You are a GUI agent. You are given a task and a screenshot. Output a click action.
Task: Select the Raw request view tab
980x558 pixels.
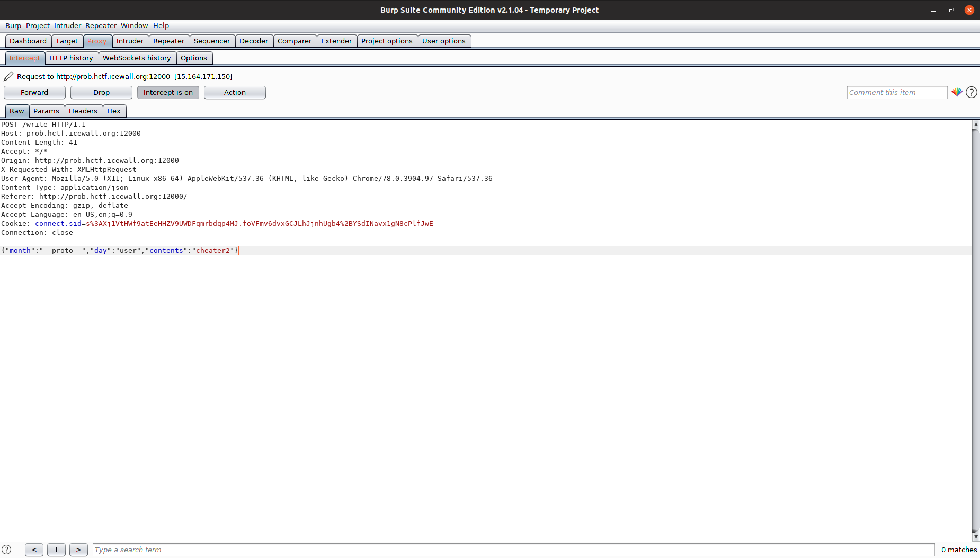pos(17,111)
